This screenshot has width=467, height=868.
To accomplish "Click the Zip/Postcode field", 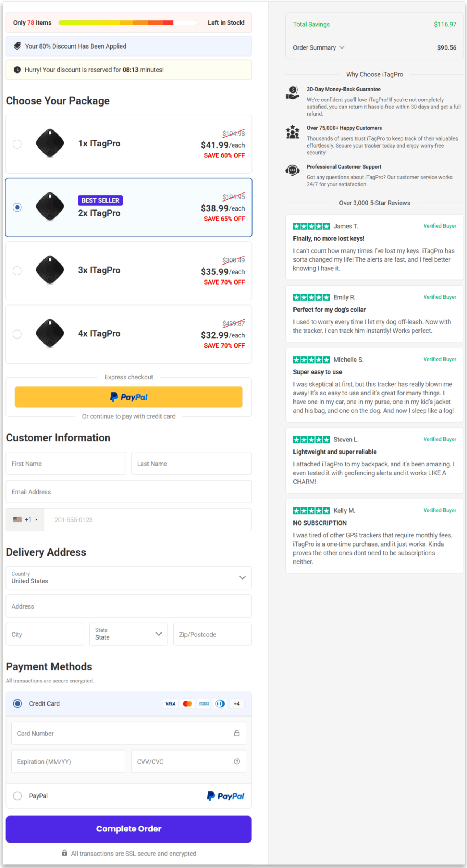I will click(x=212, y=634).
